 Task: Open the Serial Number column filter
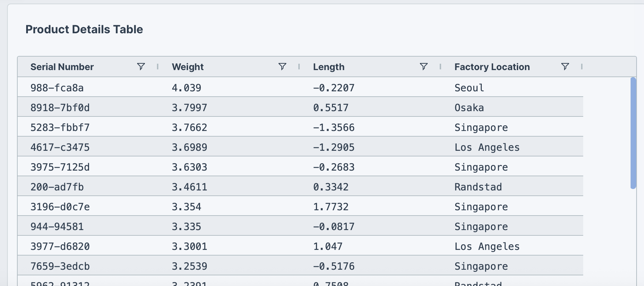coord(141,67)
